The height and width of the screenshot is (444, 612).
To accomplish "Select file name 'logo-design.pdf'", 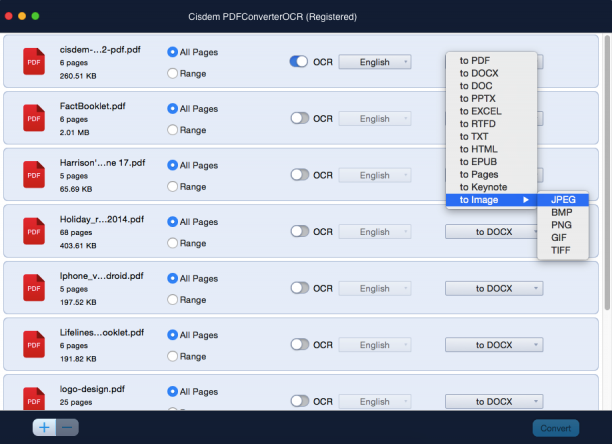I will [92, 389].
